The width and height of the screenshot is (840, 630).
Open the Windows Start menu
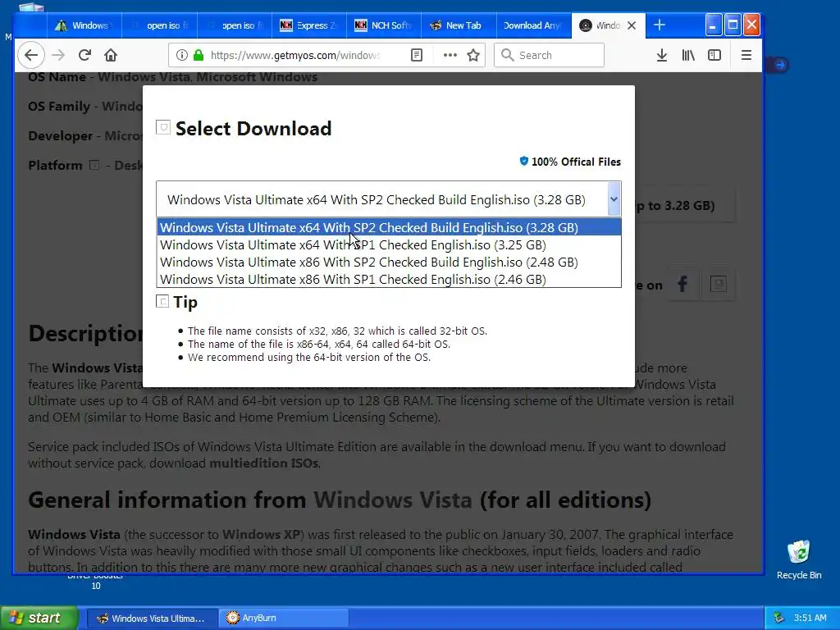[39, 618]
